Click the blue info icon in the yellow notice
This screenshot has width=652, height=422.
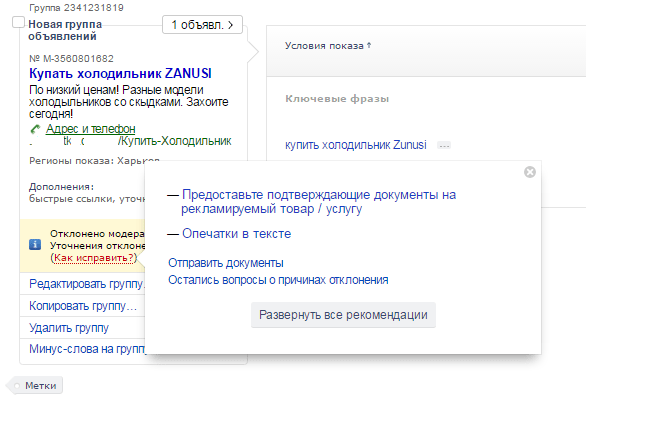35,244
